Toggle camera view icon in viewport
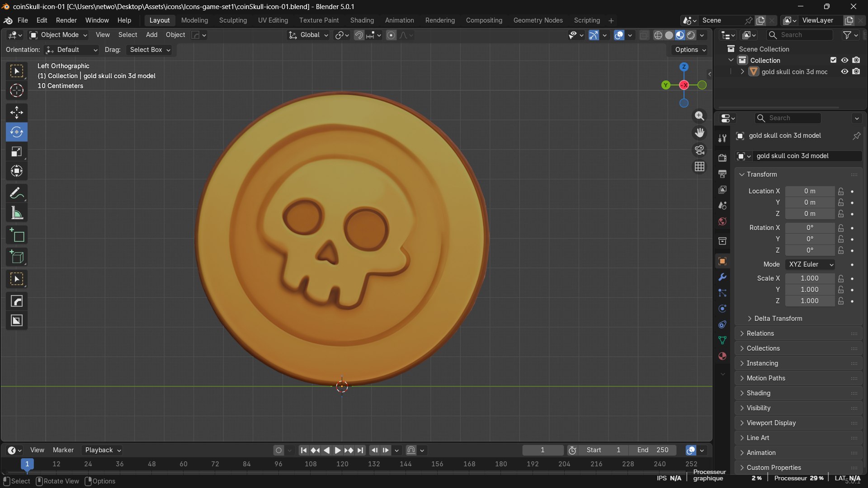 [699, 150]
